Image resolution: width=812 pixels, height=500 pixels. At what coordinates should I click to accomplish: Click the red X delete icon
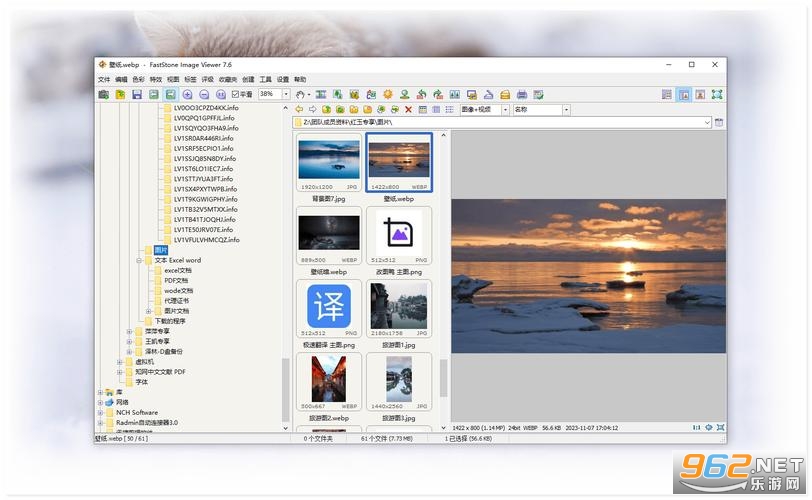pos(408,110)
